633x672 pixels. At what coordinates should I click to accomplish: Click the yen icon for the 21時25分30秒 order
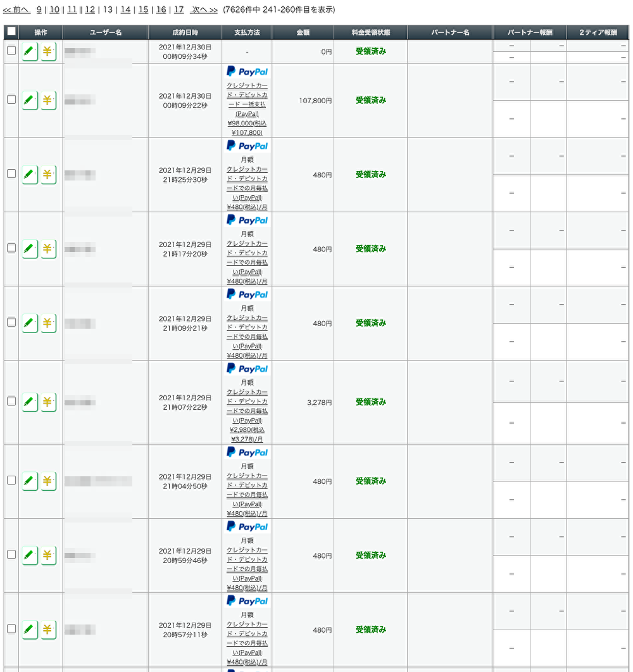coord(48,174)
